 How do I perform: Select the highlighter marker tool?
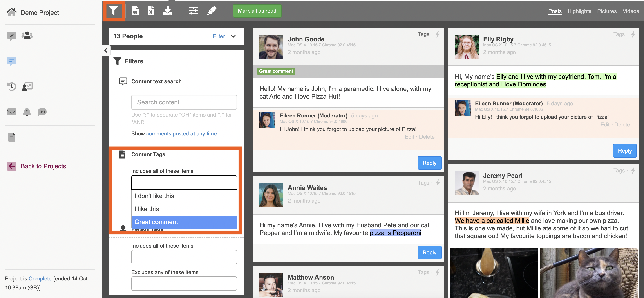point(212,11)
